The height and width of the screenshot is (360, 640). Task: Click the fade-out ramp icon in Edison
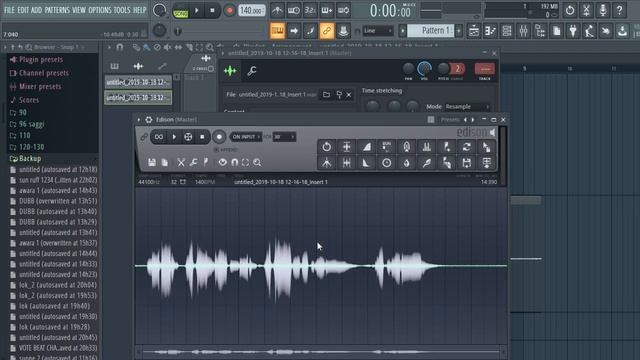[x=367, y=163]
